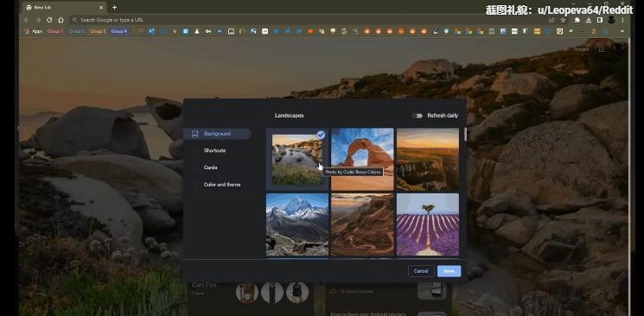
Task: Bookmark this tab with the star icon
Action: pyautogui.click(x=563, y=20)
